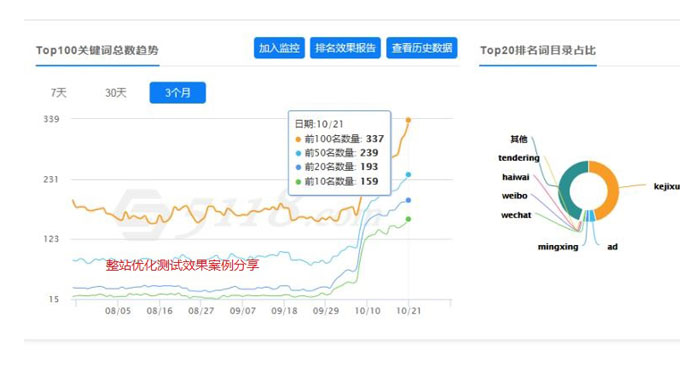Select the teal donut chart segment
This screenshot has width=680, height=380.
(x=566, y=189)
